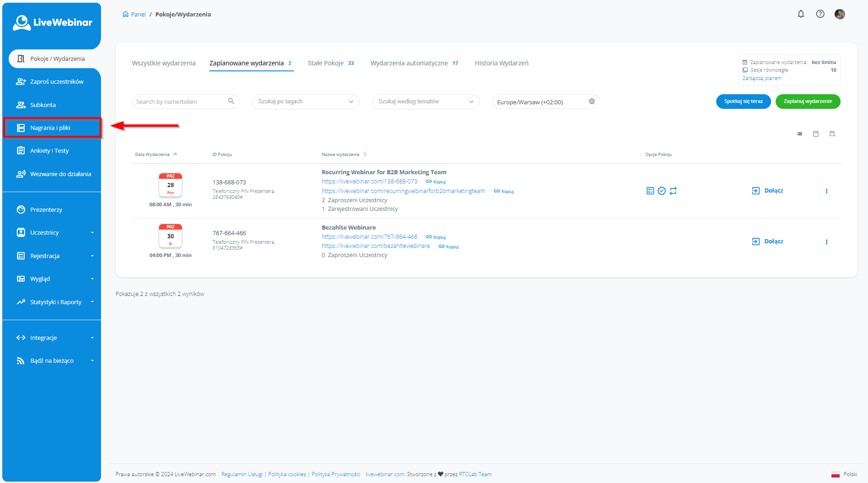Image resolution: width=868 pixels, height=483 pixels.
Task: Click the Search by name/token field
Action: (x=180, y=102)
